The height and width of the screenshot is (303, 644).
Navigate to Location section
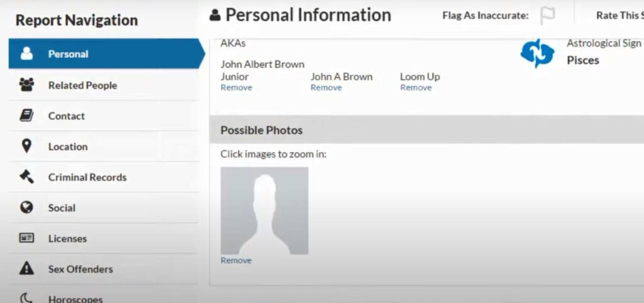(103, 146)
